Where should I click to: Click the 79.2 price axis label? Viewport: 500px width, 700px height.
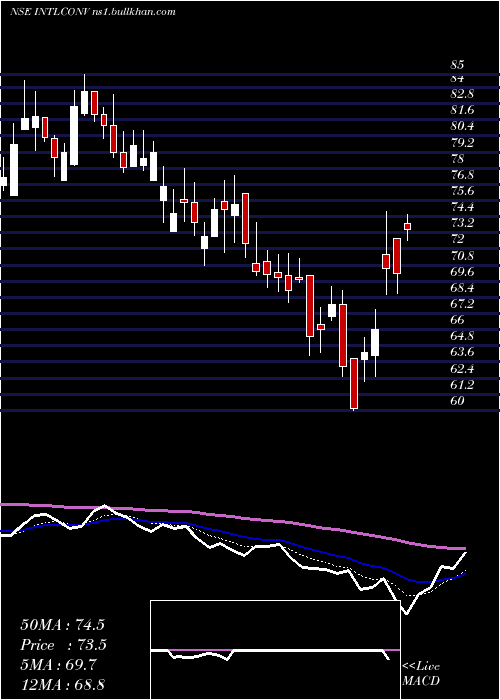coord(462,143)
